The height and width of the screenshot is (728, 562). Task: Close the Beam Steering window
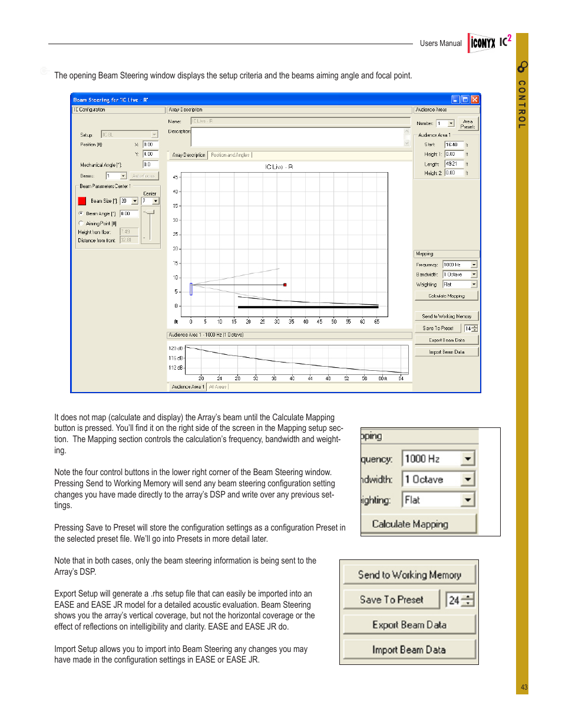click(x=474, y=100)
